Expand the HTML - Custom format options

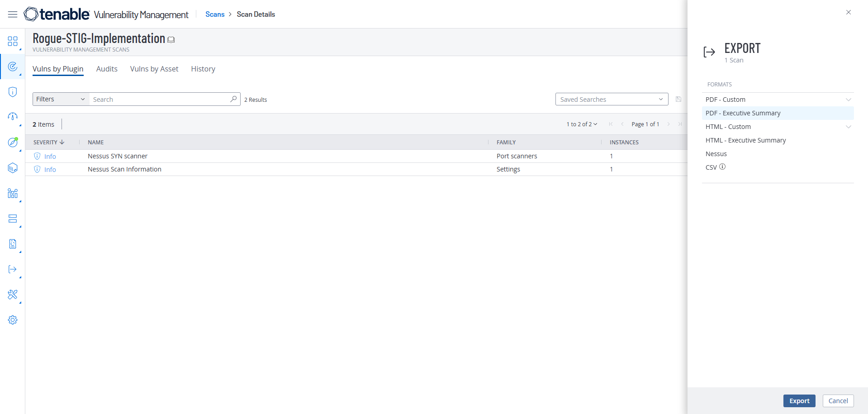tap(848, 127)
